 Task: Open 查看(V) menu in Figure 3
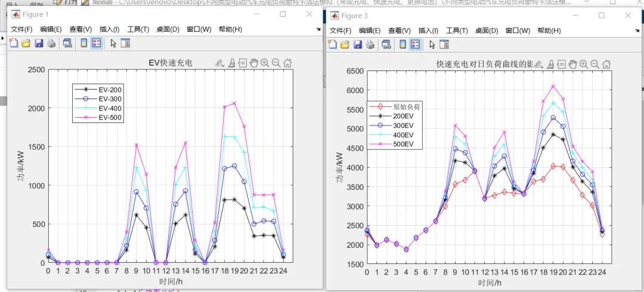399,31
